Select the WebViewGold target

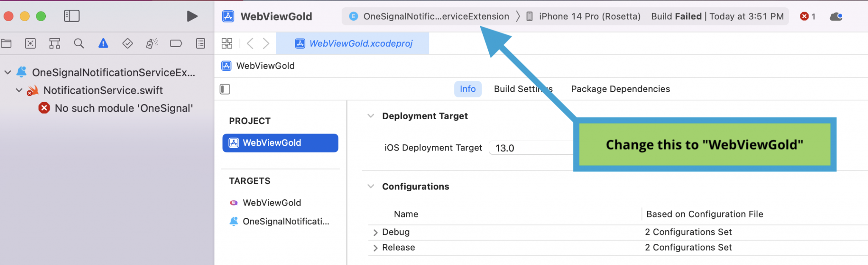tap(272, 203)
